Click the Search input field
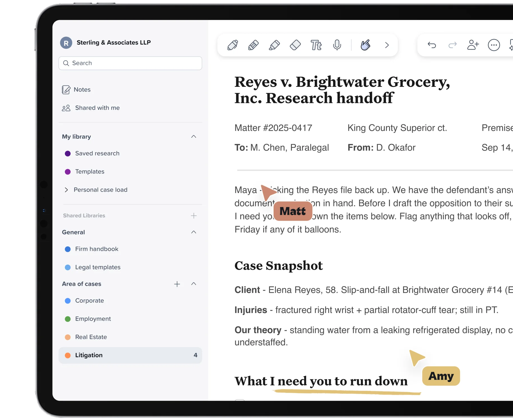Image resolution: width=513 pixels, height=420 pixels. 130,63
